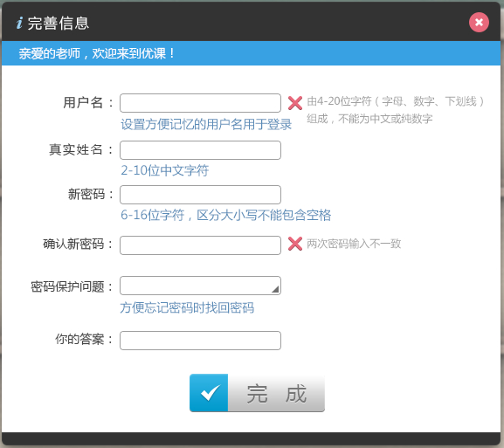Click the triangle arrow in 密码保护问题 combo box
The height and width of the screenshot is (448, 504).
coord(275,289)
